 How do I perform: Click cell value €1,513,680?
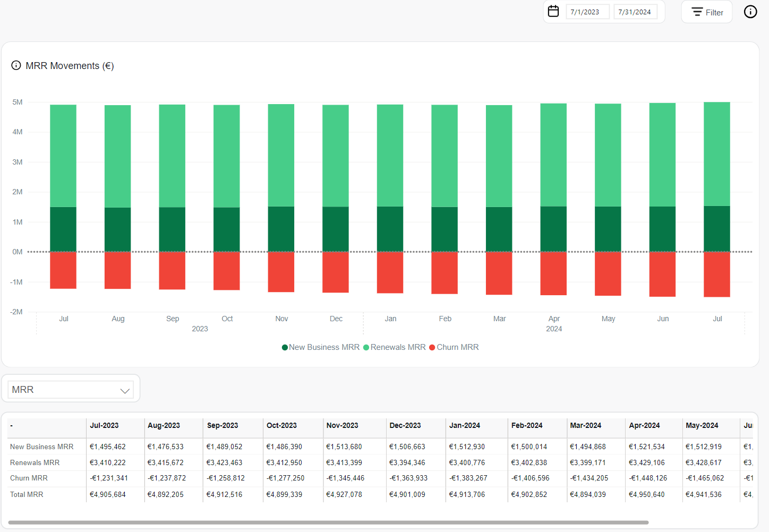(344, 447)
